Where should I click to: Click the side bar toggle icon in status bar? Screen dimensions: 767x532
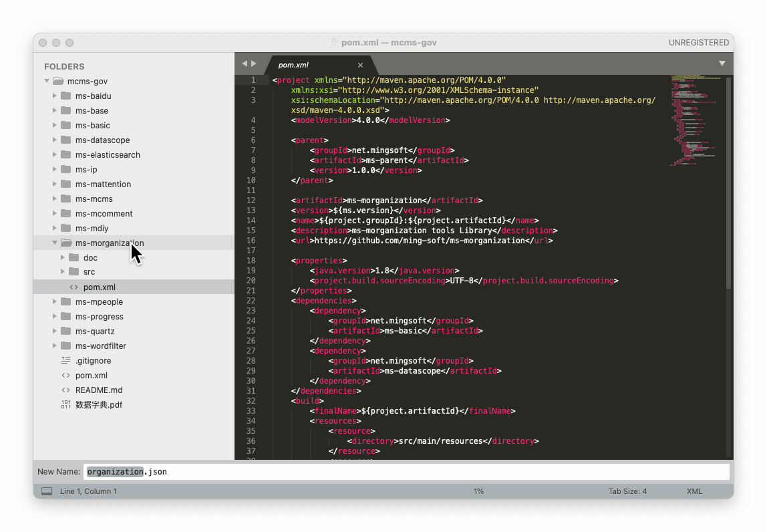[47, 491]
